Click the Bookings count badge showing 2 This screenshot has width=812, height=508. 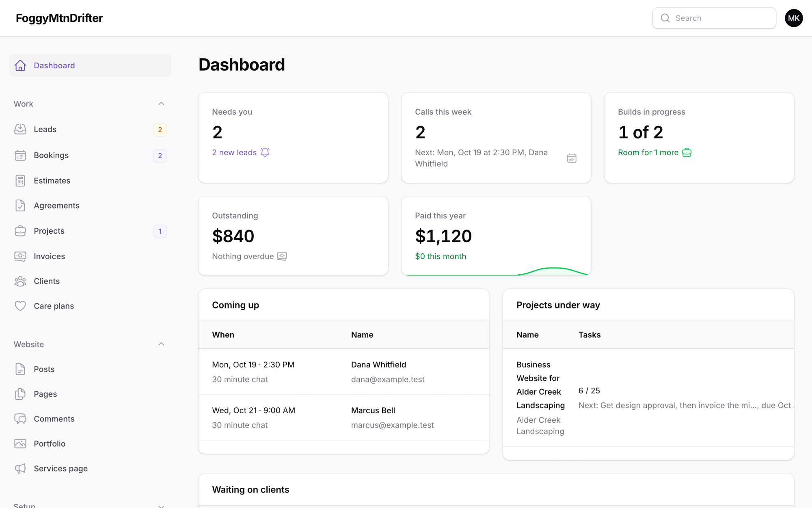point(160,156)
